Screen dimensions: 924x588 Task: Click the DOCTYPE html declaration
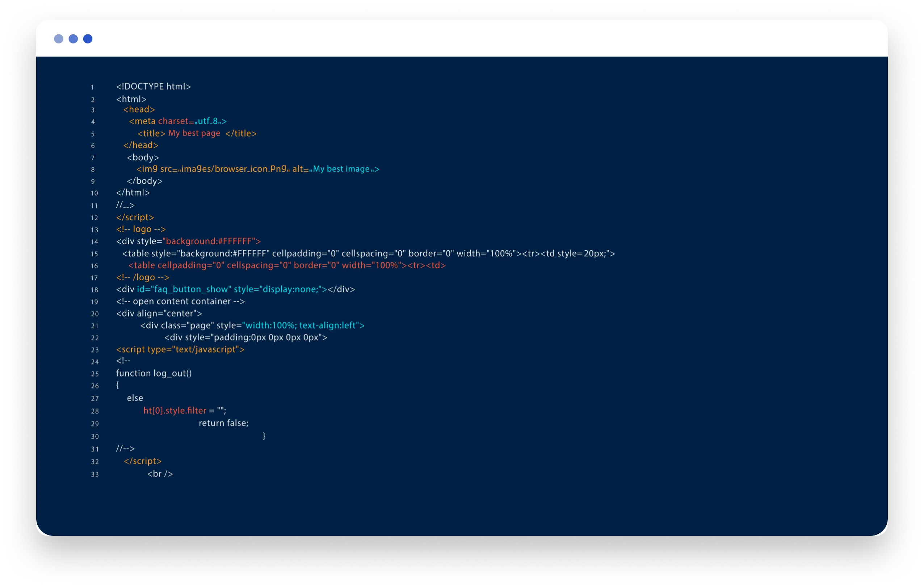coord(153,87)
